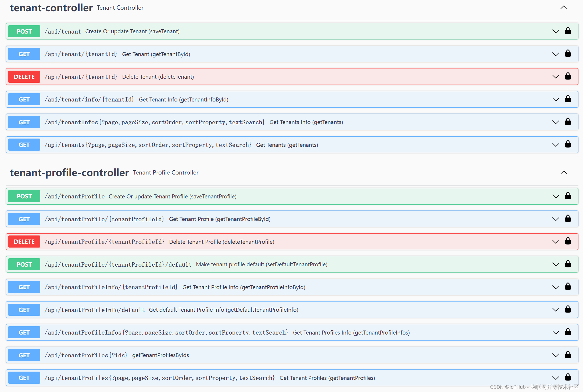
Task: Expand chevron for getTenantProfileById row
Action: click(556, 219)
